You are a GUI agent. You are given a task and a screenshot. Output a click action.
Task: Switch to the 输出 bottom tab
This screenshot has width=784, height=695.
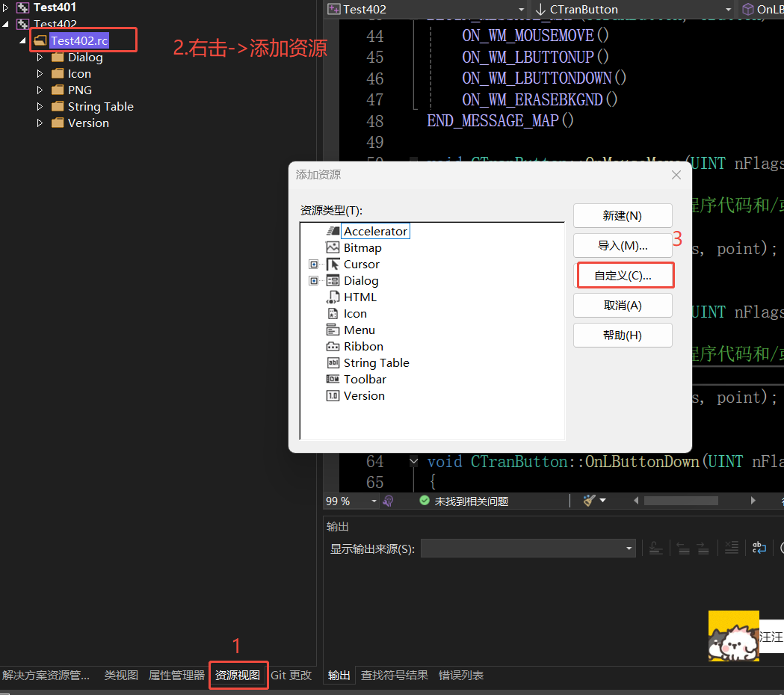(339, 675)
